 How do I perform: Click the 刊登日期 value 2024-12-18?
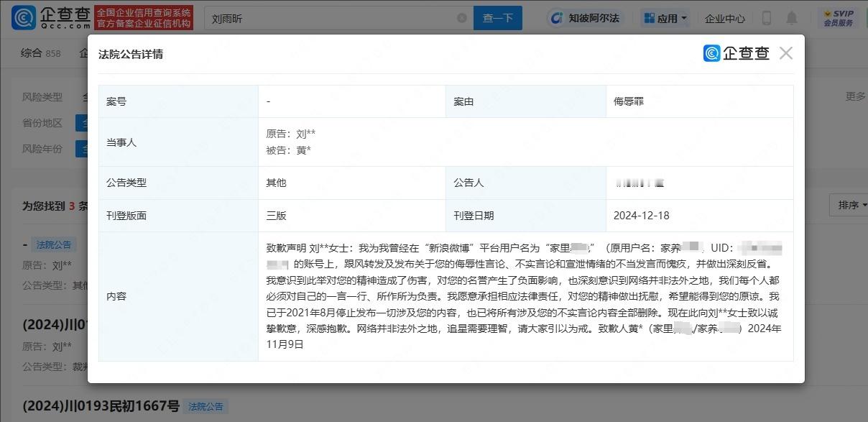(641, 215)
